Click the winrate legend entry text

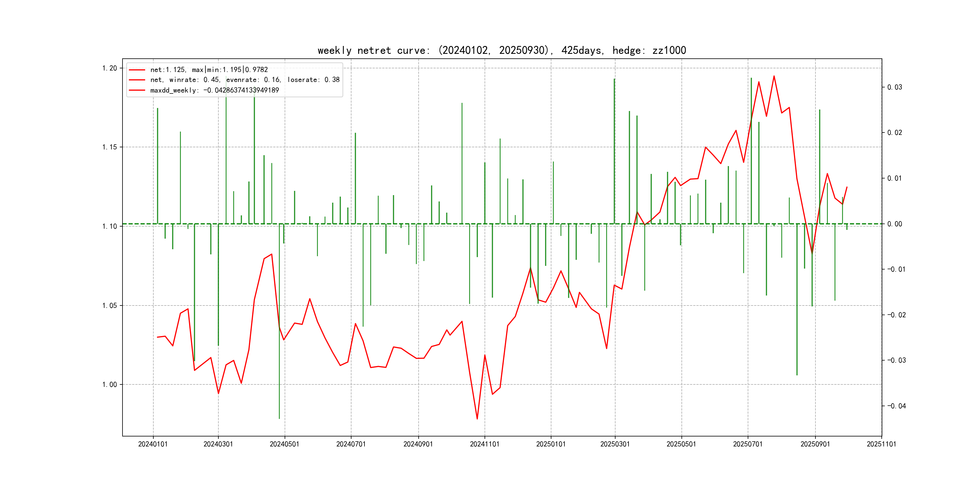[x=245, y=80]
